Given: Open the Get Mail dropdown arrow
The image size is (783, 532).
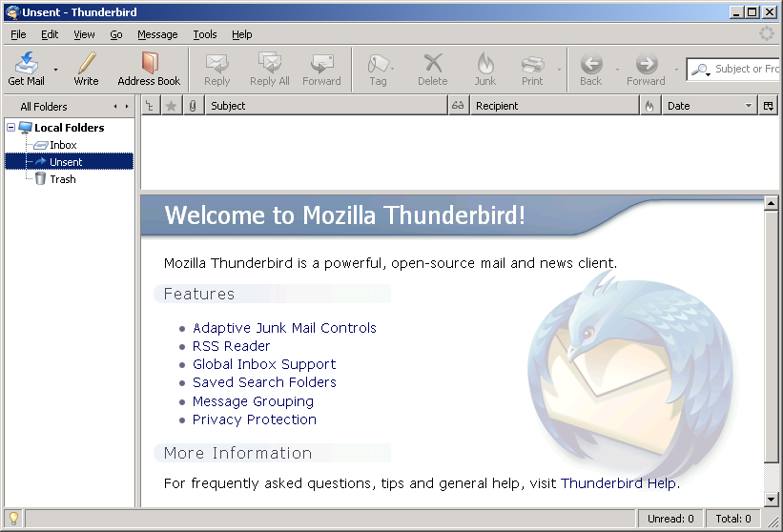Looking at the screenshot, I should (55, 70).
